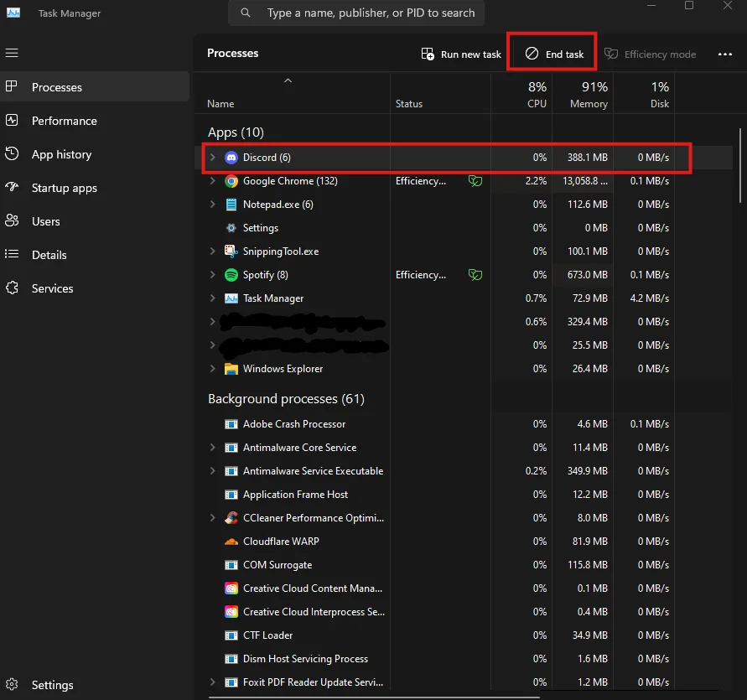Click the Settings gear icon in Apps list
The height and width of the screenshot is (700, 747).
tap(231, 228)
